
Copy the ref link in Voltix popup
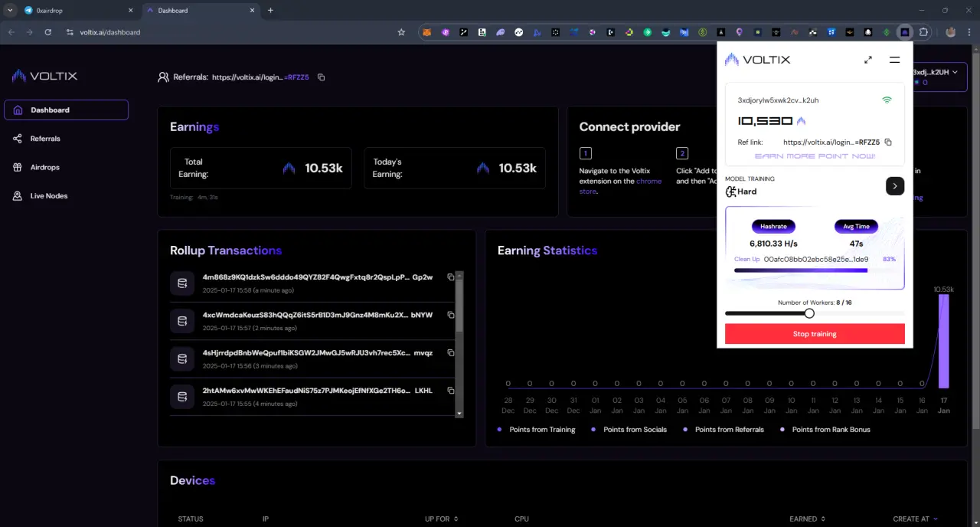[888, 142]
